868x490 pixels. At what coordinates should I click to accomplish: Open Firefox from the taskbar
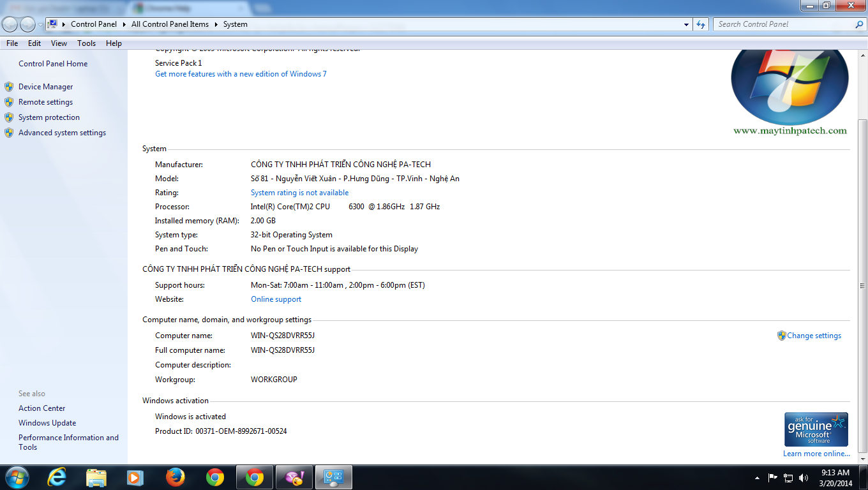pyautogui.click(x=175, y=477)
